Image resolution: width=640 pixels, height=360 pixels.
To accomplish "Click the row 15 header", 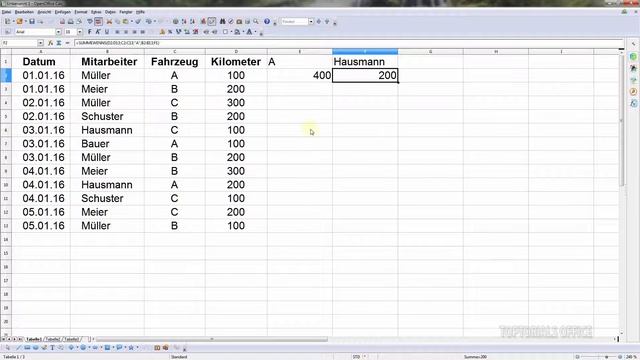I will coord(6,253).
